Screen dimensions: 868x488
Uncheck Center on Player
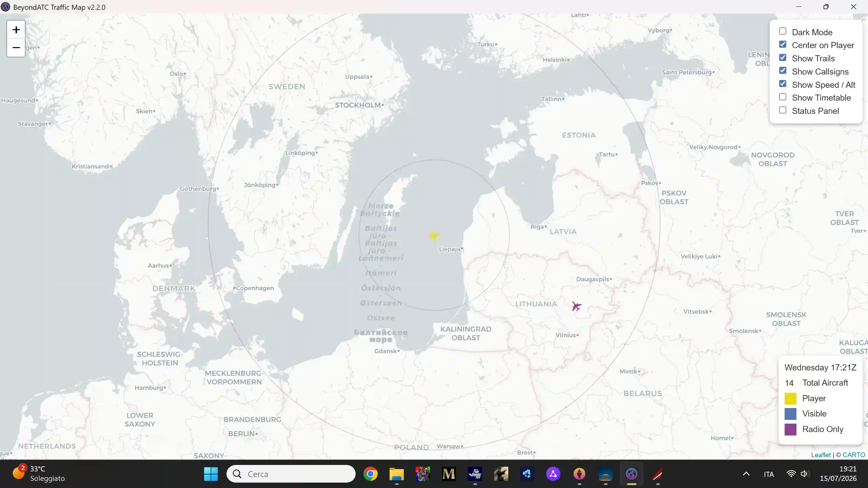point(783,44)
